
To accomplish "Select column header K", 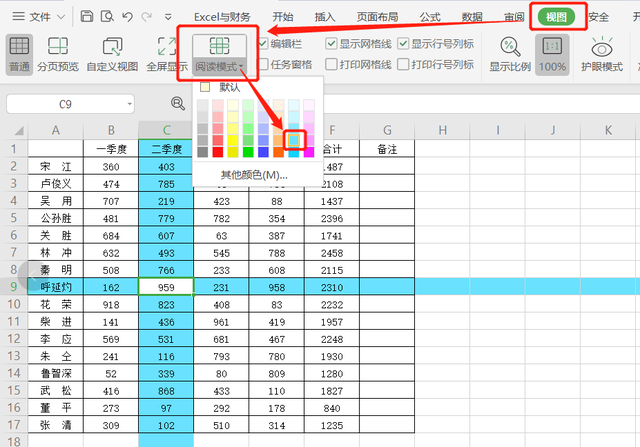I will click(x=608, y=130).
